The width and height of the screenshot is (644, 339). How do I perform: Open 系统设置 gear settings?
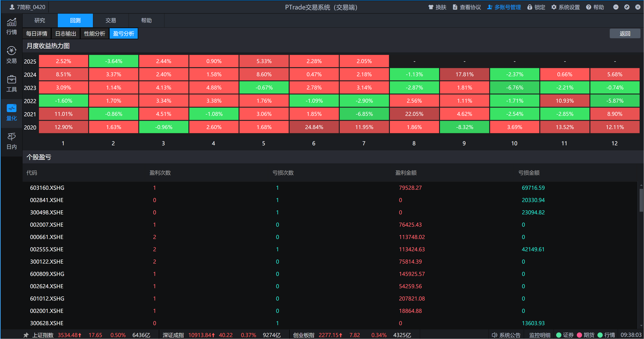click(x=554, y=7)
